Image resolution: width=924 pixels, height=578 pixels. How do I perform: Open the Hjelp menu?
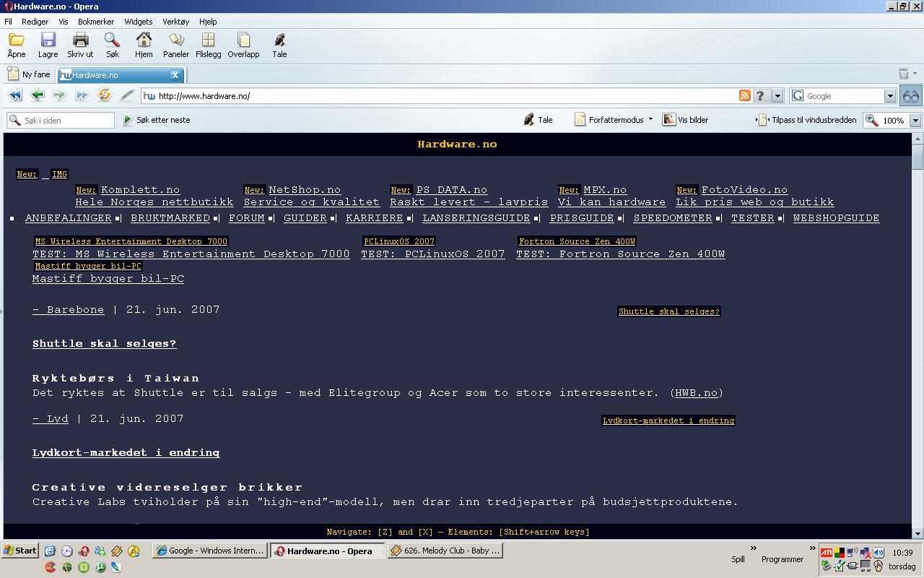pyautogui.click(x=208, y=22)
